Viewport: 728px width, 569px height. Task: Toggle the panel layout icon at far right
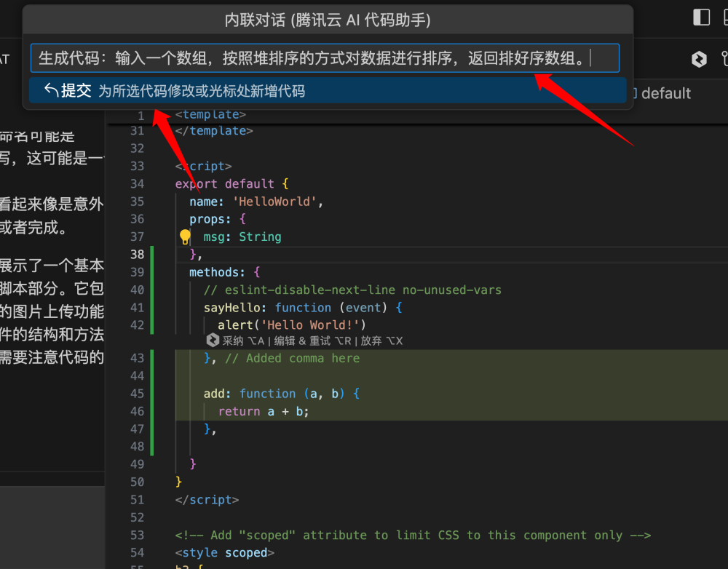(725, 17)
